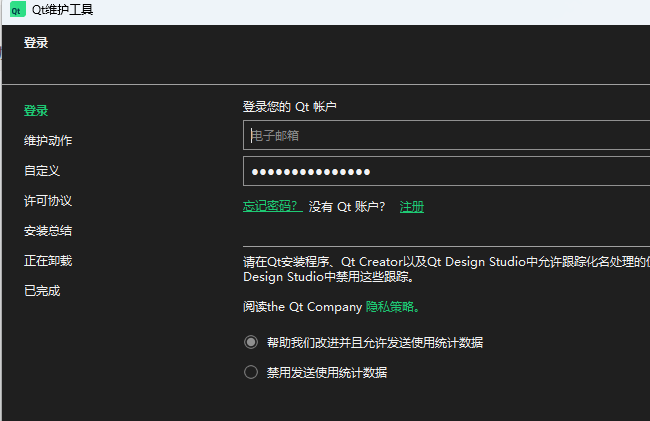Click the 阅读the Qt Company text

coord(303,307)
